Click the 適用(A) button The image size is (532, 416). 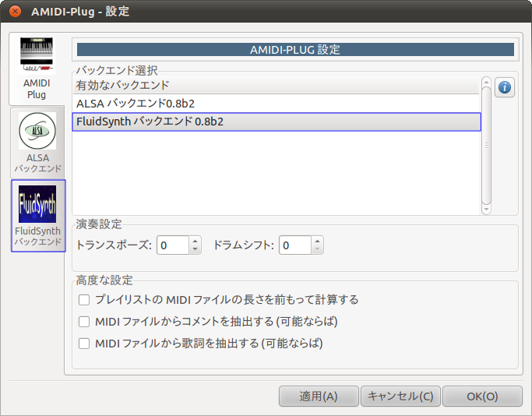click(x=319, y=396)
